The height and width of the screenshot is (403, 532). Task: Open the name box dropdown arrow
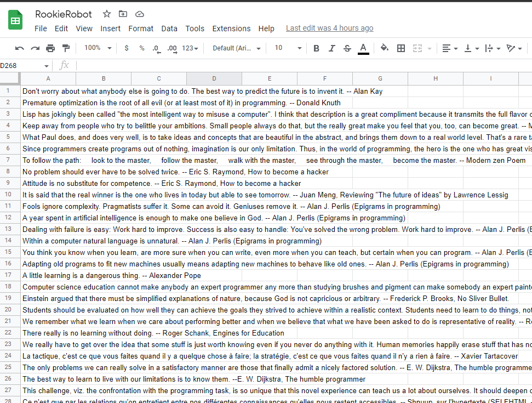point(47,66)
